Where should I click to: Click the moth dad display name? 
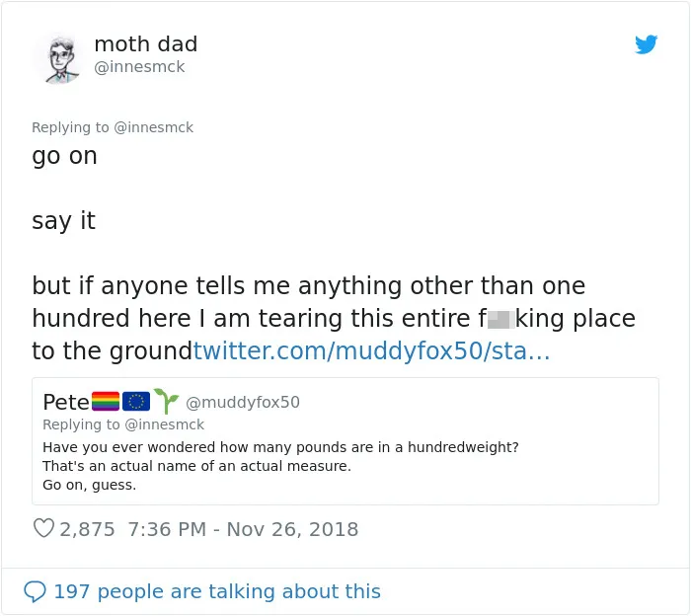146,44
